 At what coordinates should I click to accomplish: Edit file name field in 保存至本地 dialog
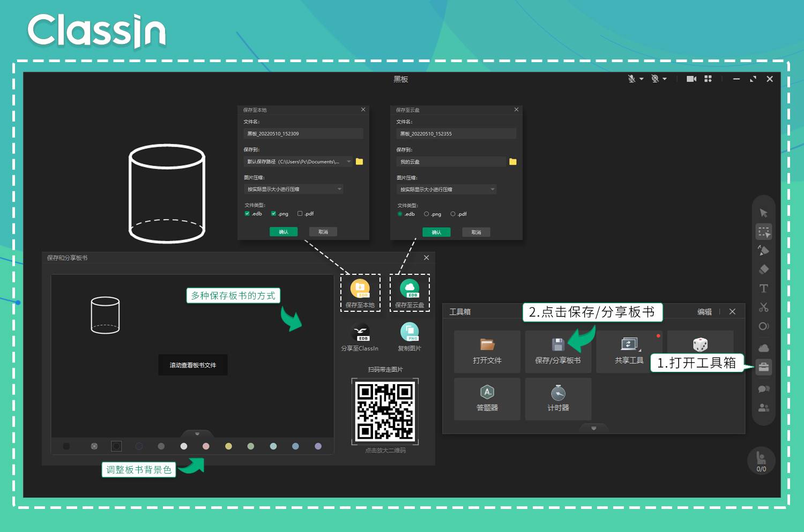(303, 133)
